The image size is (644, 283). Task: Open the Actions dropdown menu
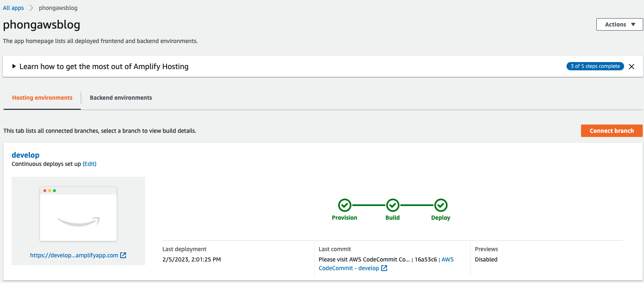620,24
